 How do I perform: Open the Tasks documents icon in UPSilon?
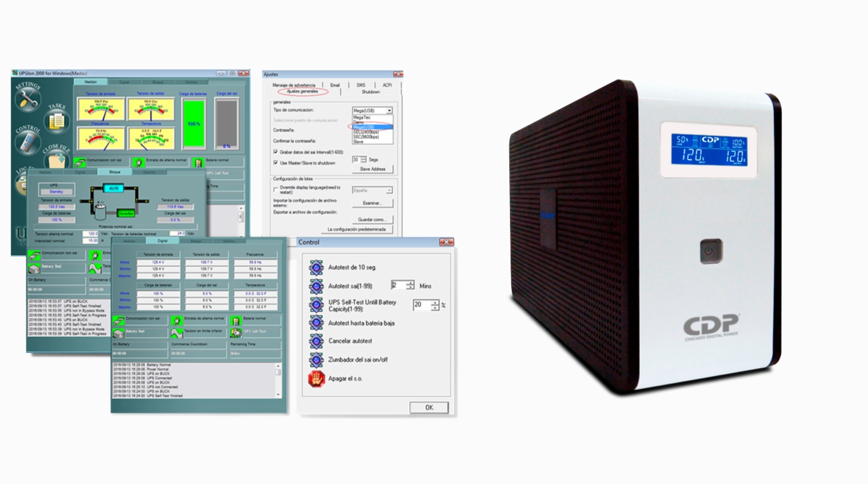[57, 120]
